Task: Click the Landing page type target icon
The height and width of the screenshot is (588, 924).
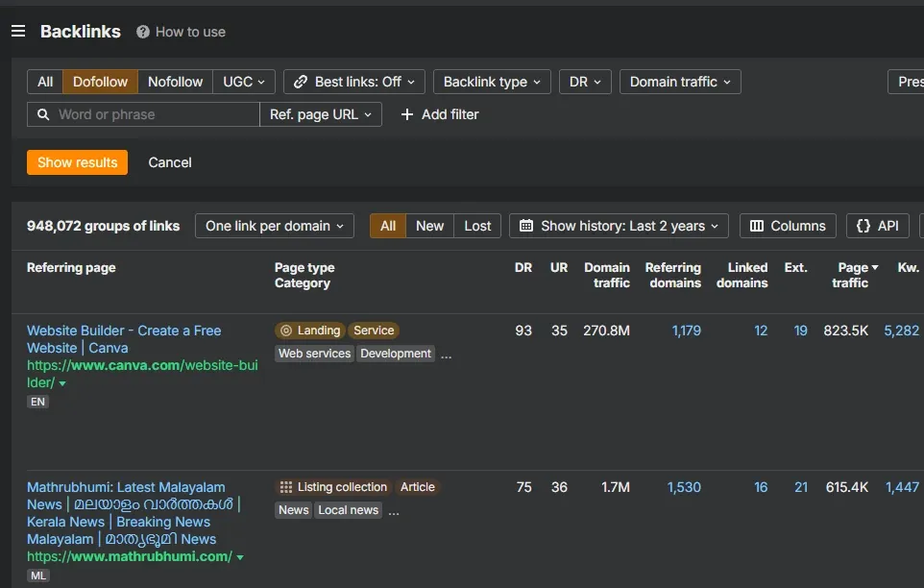Action: pos(286,331)
